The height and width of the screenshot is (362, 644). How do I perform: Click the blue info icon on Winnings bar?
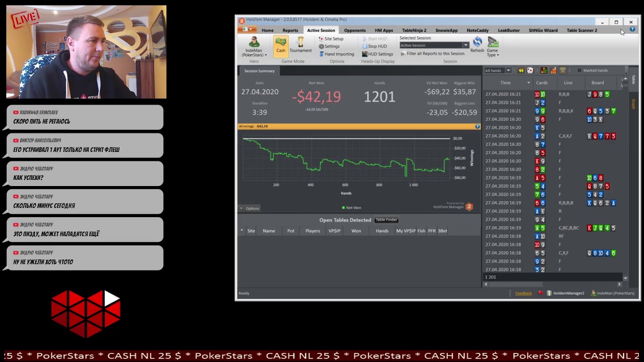pos(477,126)
